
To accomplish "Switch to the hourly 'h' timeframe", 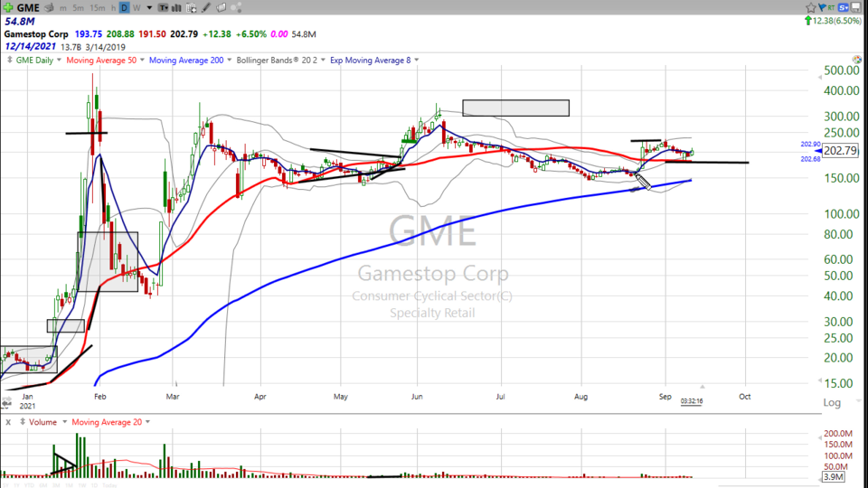I will (x=113, y=8).
